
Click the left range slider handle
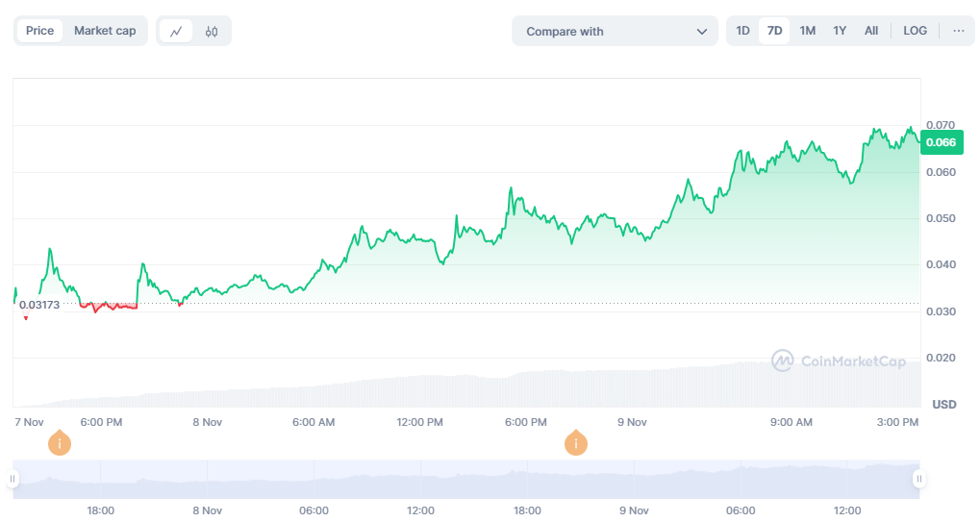click(13, 479)
